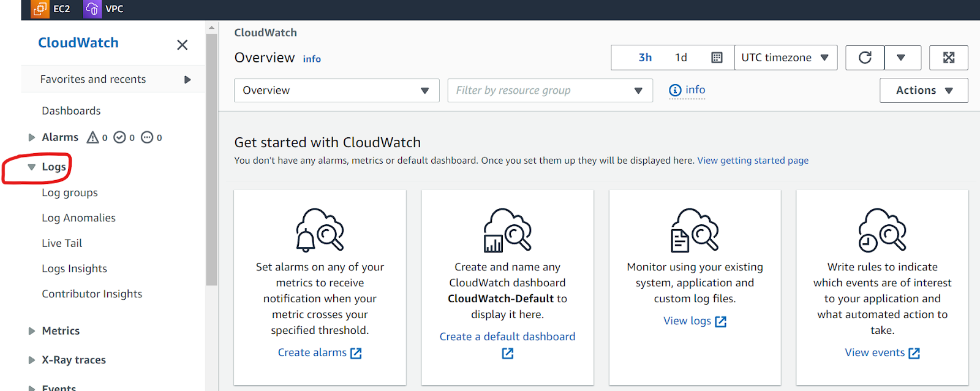Open the Overview view dropdown
The width and height of the screenshot is (980, 391).
click(337, 91)
